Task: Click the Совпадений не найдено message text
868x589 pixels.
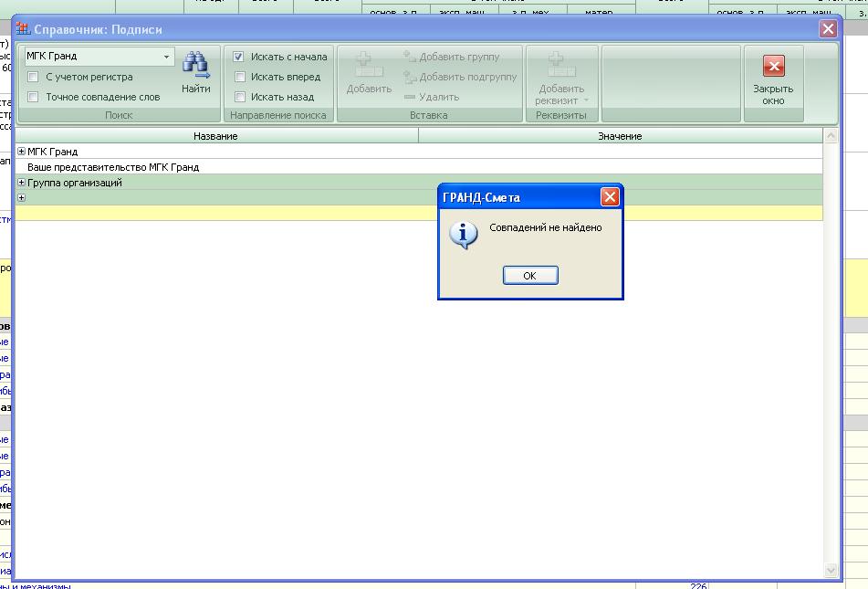Action: 545,227
